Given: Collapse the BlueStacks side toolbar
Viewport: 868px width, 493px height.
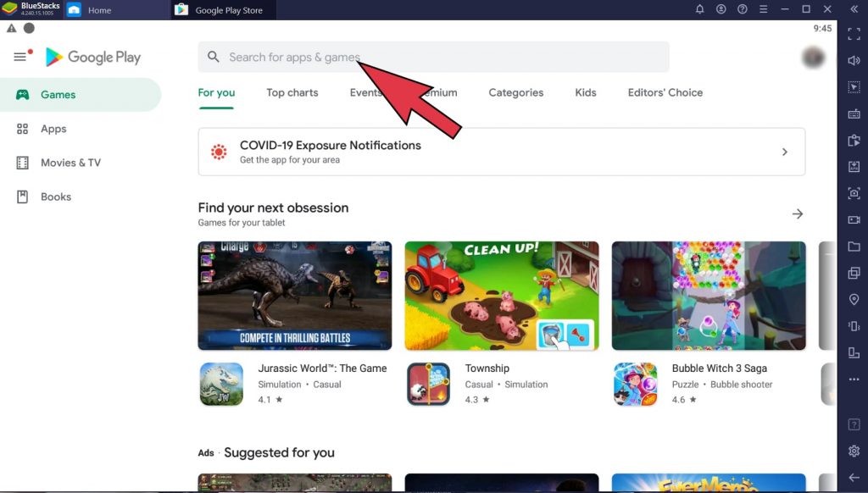Looking at the screenshot, I should pyautogui.click(x=854, y=9).
